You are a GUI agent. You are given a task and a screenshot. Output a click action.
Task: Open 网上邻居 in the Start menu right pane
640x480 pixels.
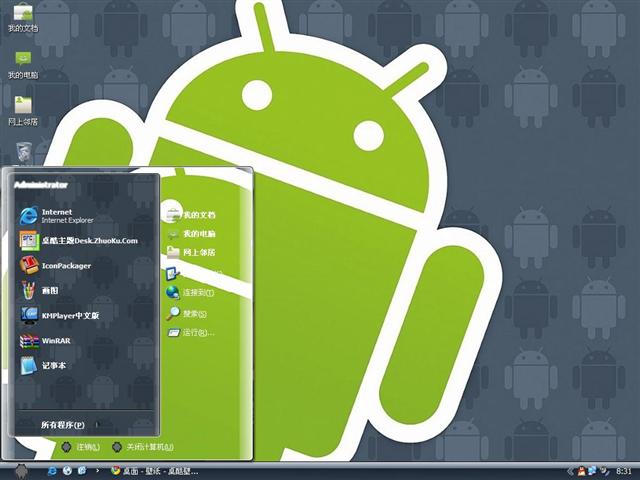(x=192, y=252)
